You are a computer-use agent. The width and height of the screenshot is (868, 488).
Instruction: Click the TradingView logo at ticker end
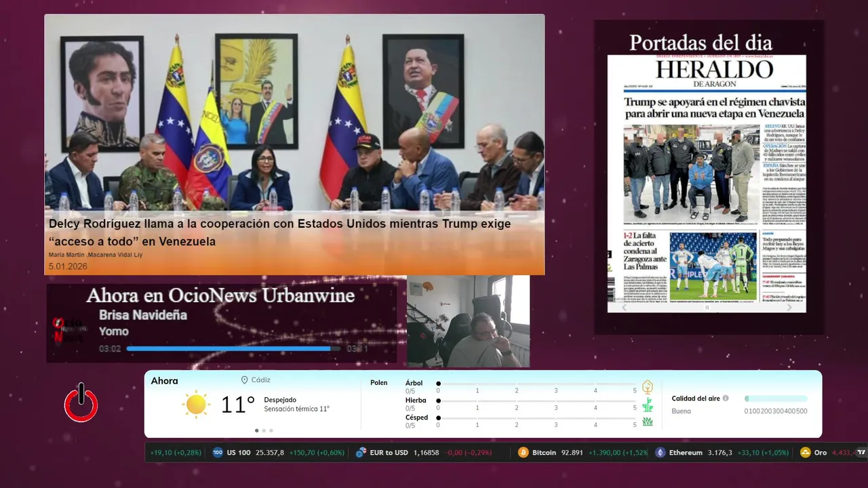[861, 452]
